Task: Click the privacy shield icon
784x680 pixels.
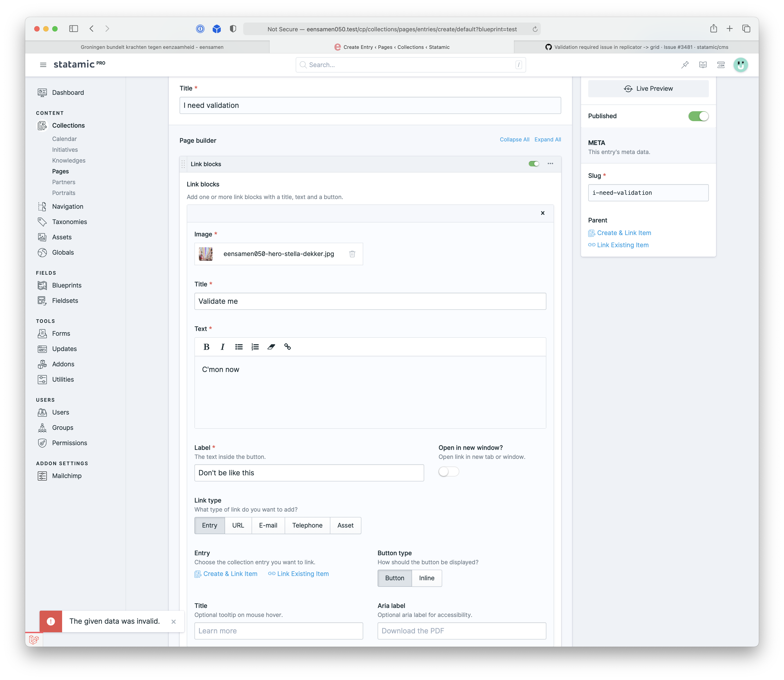Action: [x=233, y=28]
